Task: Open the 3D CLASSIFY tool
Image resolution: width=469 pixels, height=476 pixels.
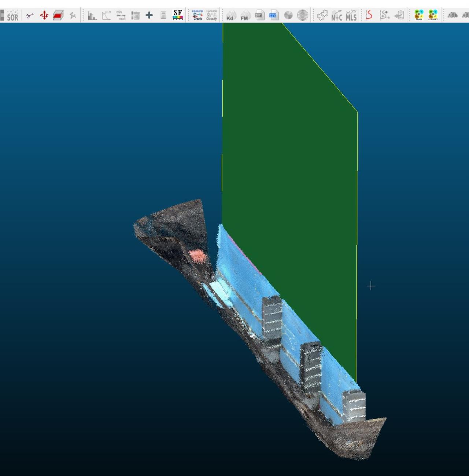Action: [433, 15]
